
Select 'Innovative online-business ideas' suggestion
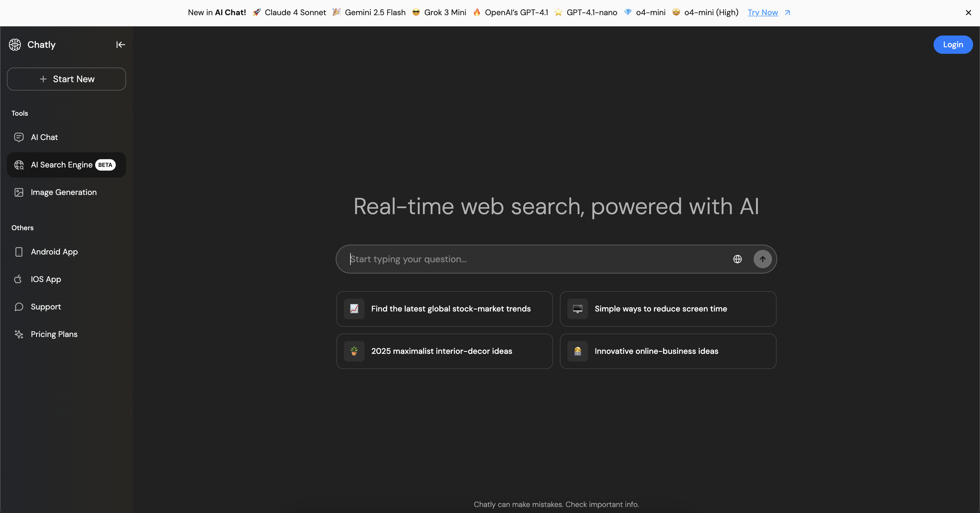[668, 351]
